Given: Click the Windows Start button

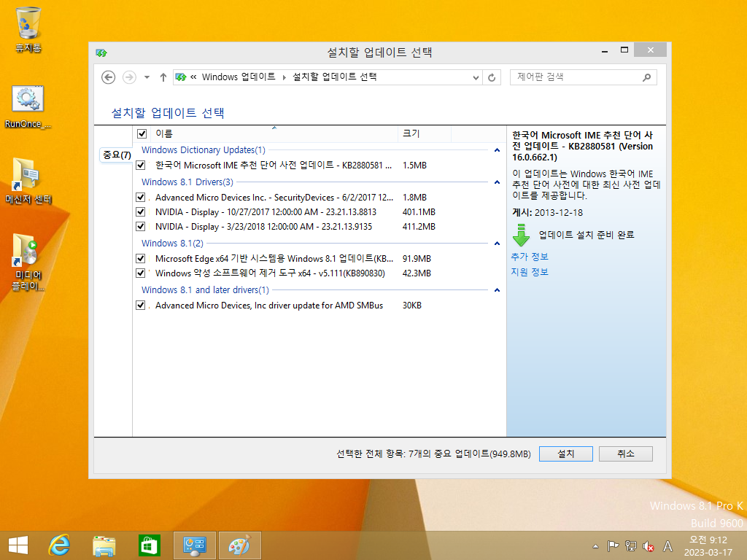Looking at the screenshot, I should click(x=18, y=545).
